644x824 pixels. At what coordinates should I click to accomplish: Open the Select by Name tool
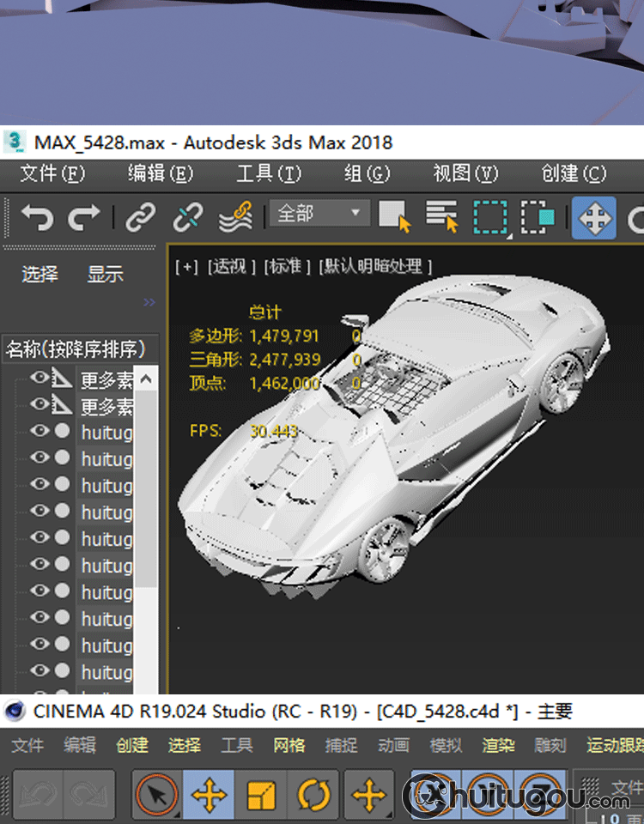coord(441,216)
